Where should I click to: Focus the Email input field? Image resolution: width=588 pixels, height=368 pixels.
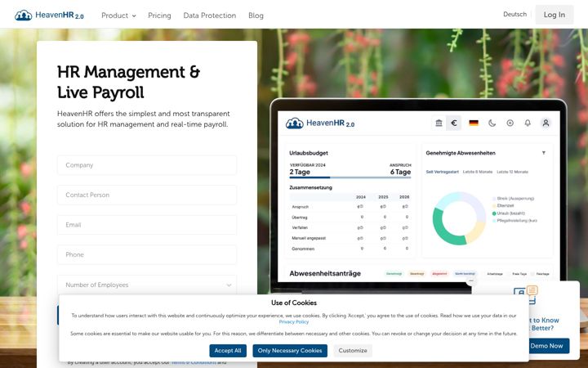[147, 225]
